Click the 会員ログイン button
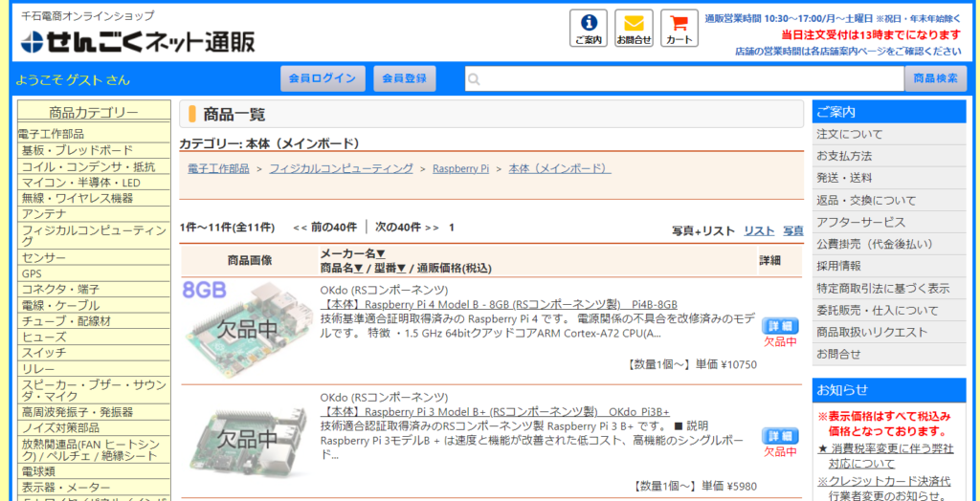 pyautogui.click(x=323, y=78)
